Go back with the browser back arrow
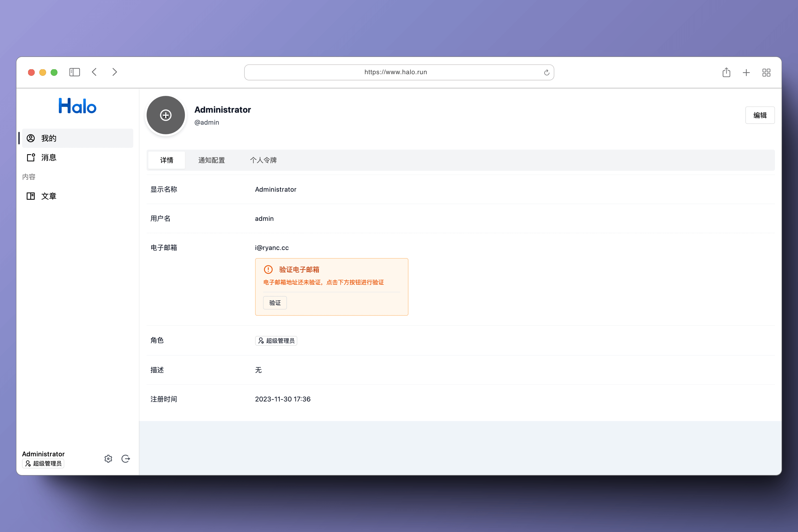798x532 pixels. coord(95,72)
